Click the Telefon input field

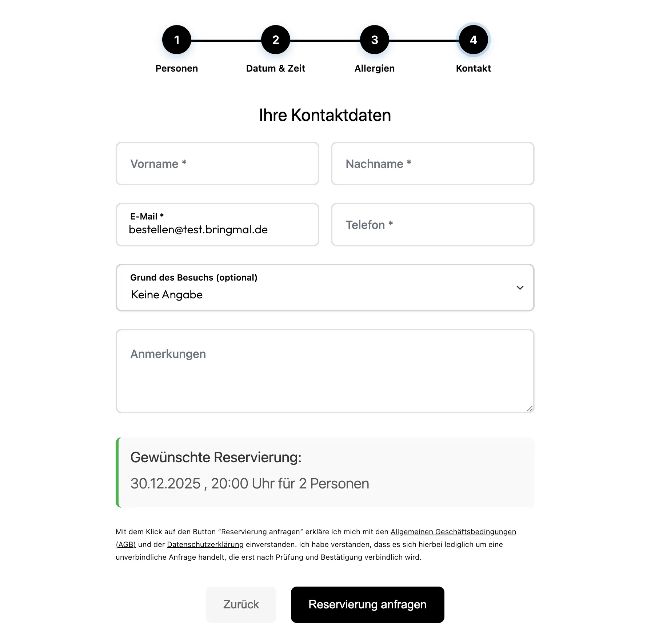[432, 225]
